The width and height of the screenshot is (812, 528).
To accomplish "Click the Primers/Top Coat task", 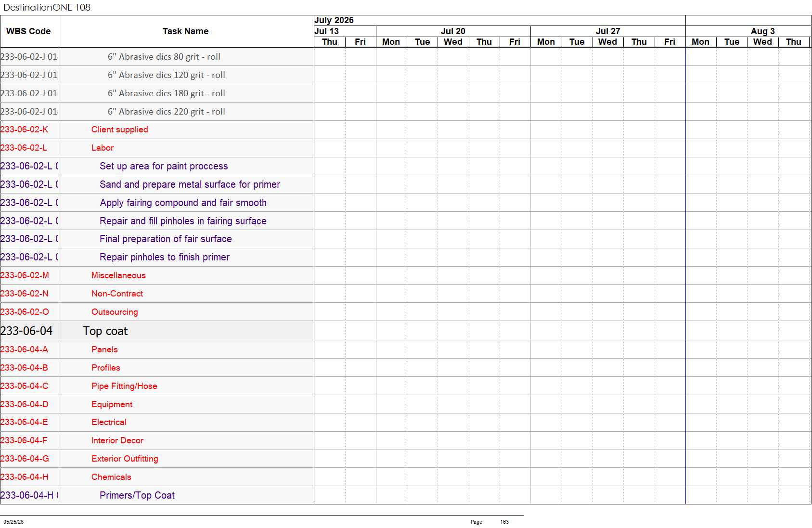I will 137,495.
